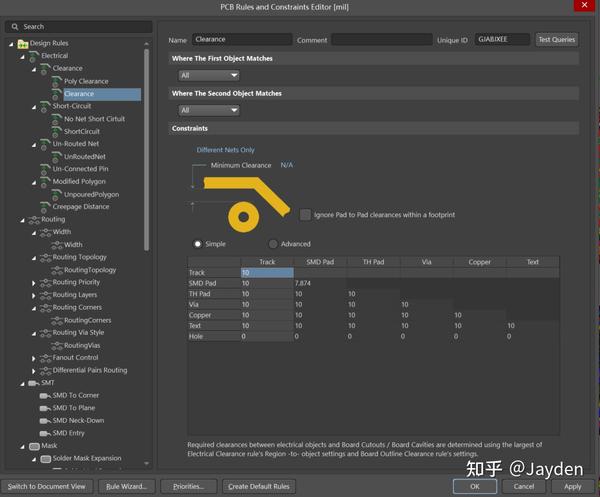Click the Design Rules folder icon
This screenshot has width=600, height=497.
23,44
